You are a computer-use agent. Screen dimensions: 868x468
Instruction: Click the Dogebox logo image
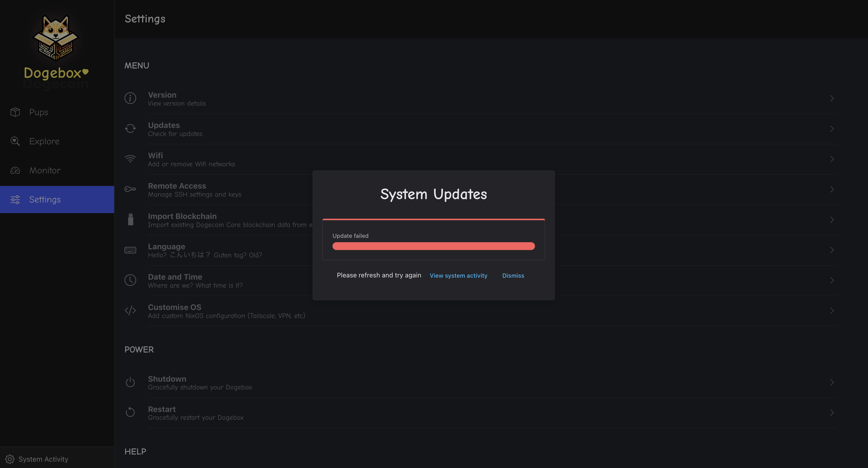(x=56, y=38)
